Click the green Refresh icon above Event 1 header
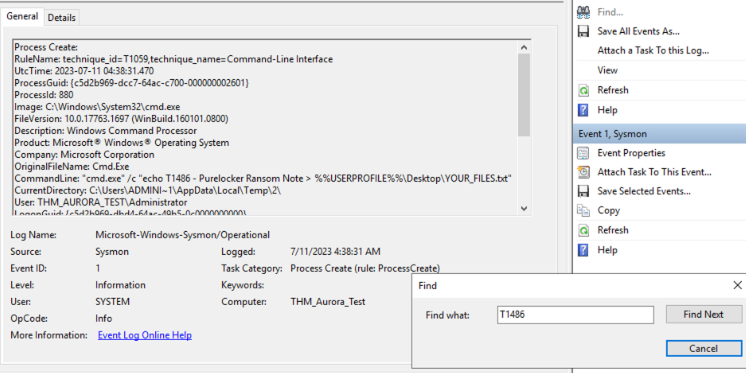 [x=583, y=90]
